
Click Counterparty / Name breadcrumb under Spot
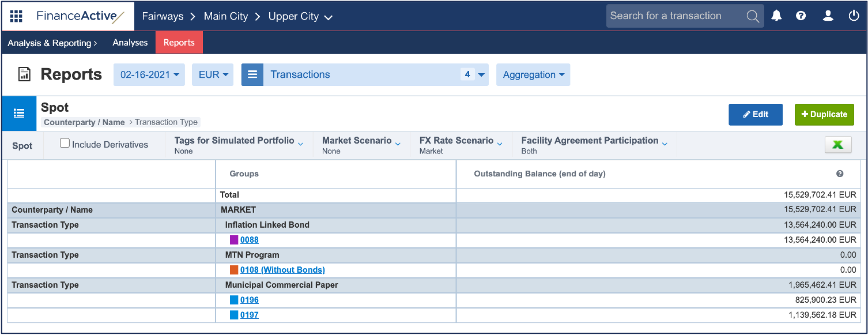(84, 122)
